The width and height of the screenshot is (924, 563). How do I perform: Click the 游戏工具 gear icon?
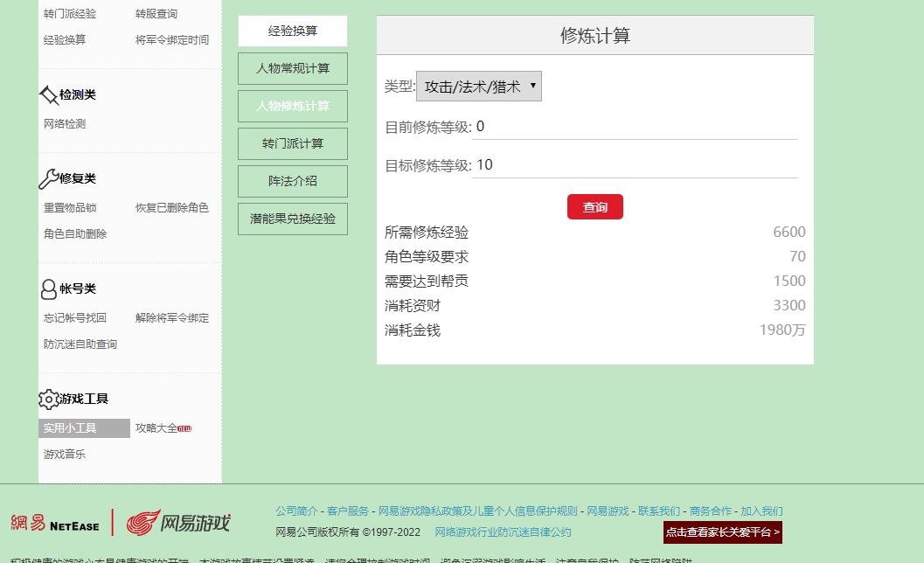[x=48, y=400]
